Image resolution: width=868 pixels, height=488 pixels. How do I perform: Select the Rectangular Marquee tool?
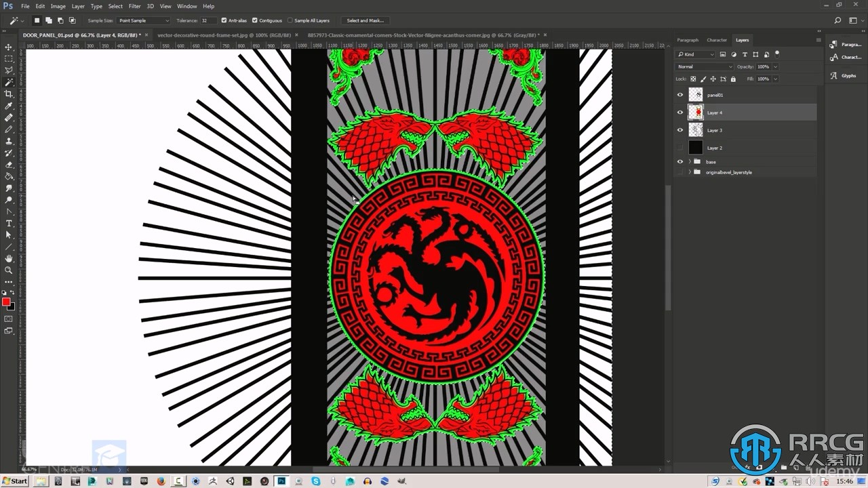[9, 59]
